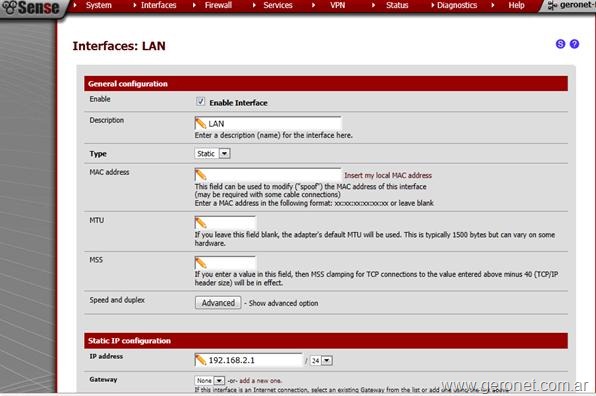
Task: Open the Help menu
Action: tap(516, 5)
